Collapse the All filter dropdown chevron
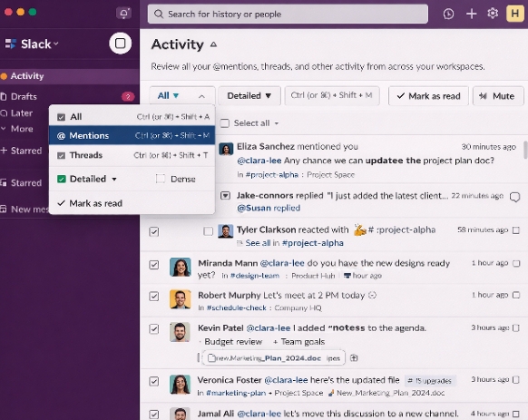The width and height of the screenshot is (528, 420). point(201,96)
